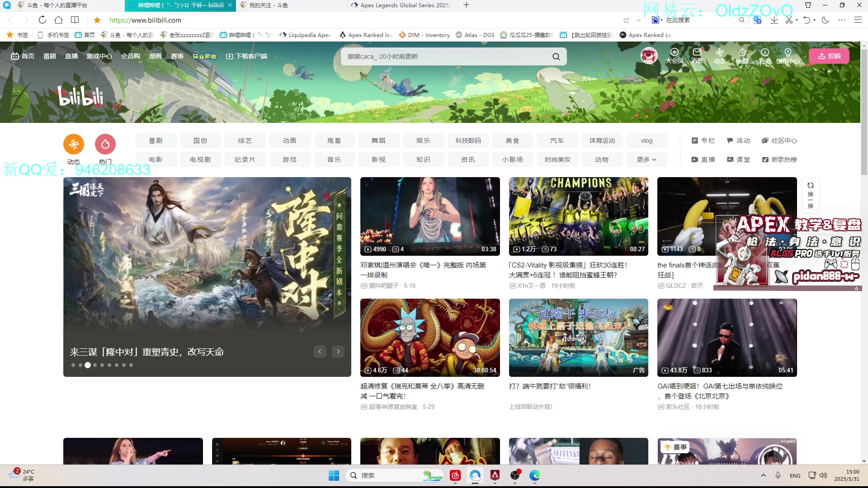Viewport: 868px width, 488px height.
Task: Click the orange 动态 circle icon
Action: (74, 144)
